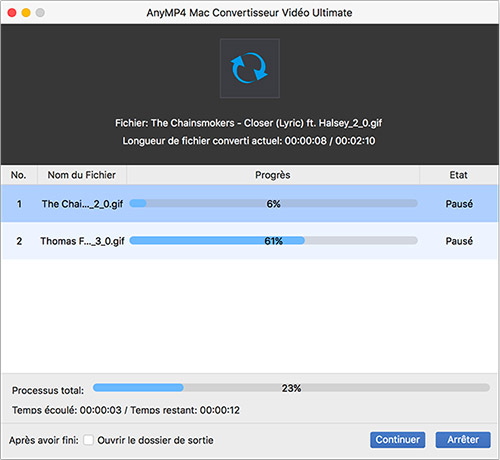The image size is (500, 460).
Task: Click the Processus total label
Action: pyautogui.click(x=48, y=390)
